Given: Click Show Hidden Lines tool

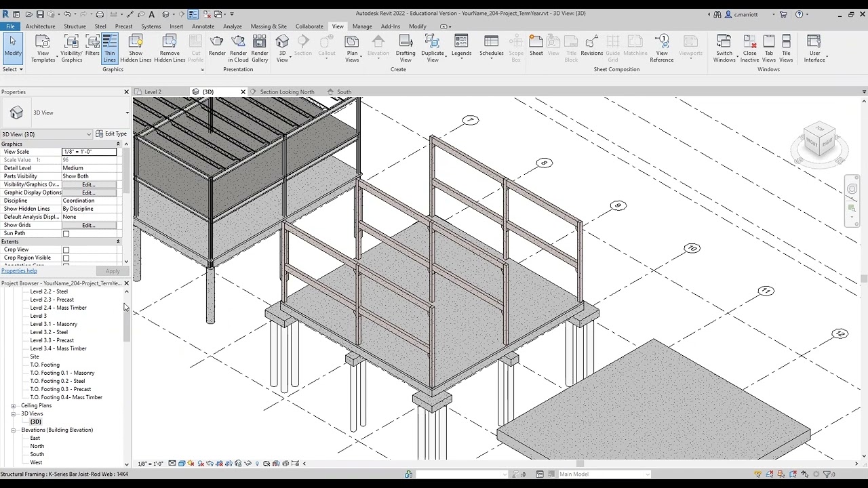Looking at the screenshot, I should click(136, 48).
